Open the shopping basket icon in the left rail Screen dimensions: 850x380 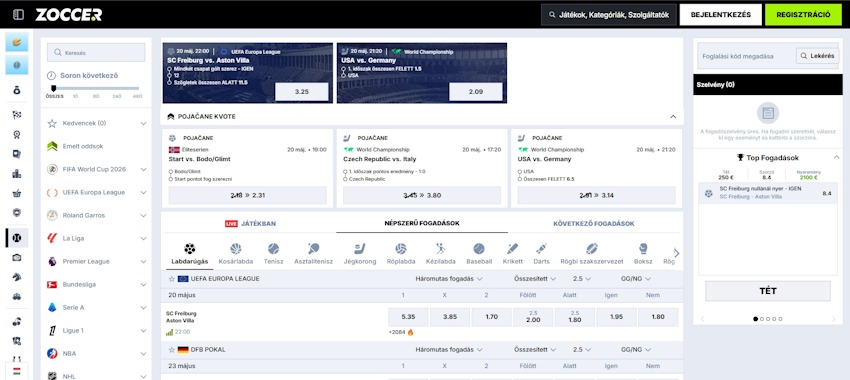[17, 194]
